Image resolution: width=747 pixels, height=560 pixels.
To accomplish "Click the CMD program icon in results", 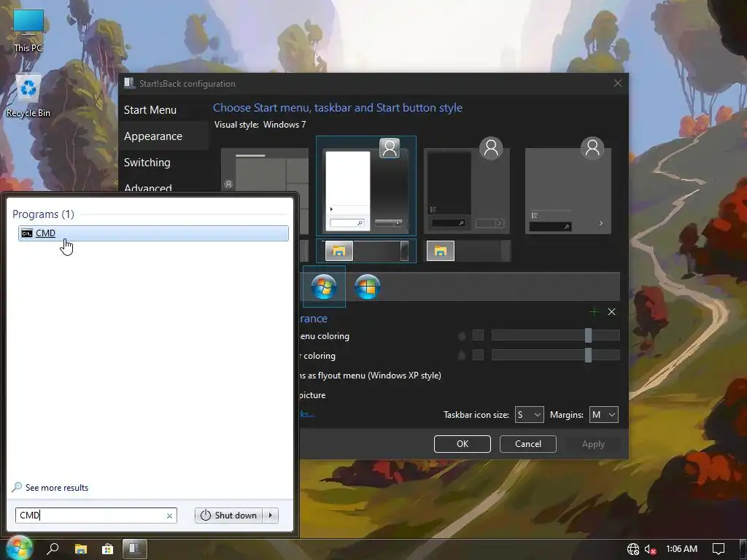I will click(x=27, y=233).
